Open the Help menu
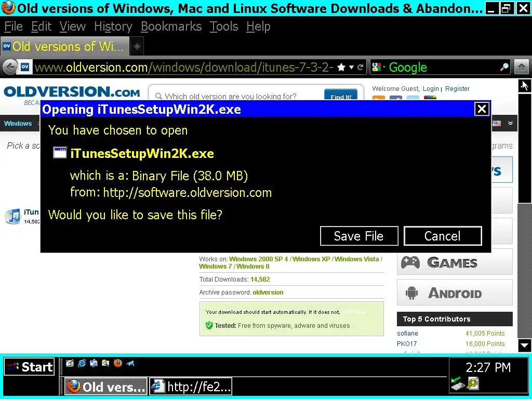The height and width of the screenshot is (399, 532). tap(258, 26)
